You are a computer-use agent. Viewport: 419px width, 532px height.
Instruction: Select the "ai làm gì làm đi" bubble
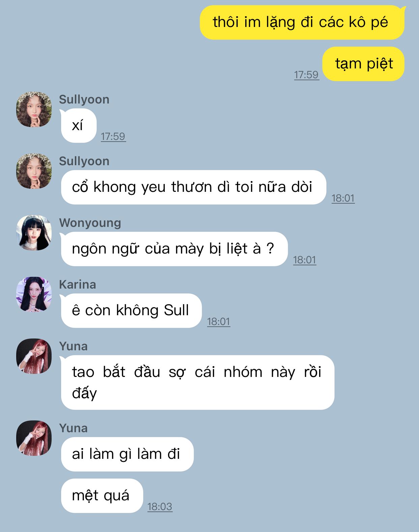[127, 454]
